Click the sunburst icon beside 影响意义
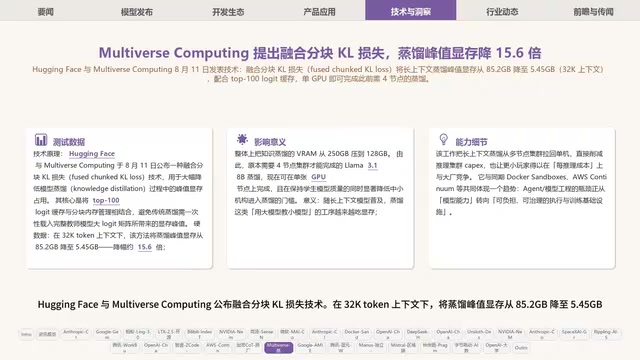 coord(242,140)
